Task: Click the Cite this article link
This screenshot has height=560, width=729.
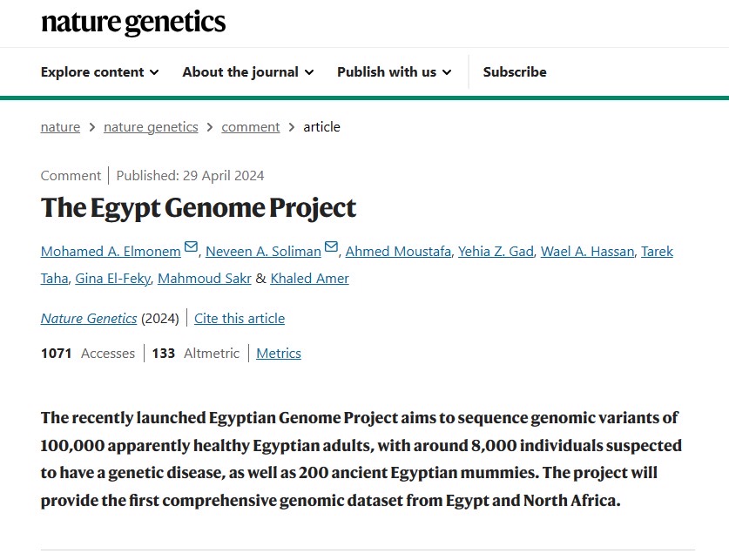Action: point(240,319)
